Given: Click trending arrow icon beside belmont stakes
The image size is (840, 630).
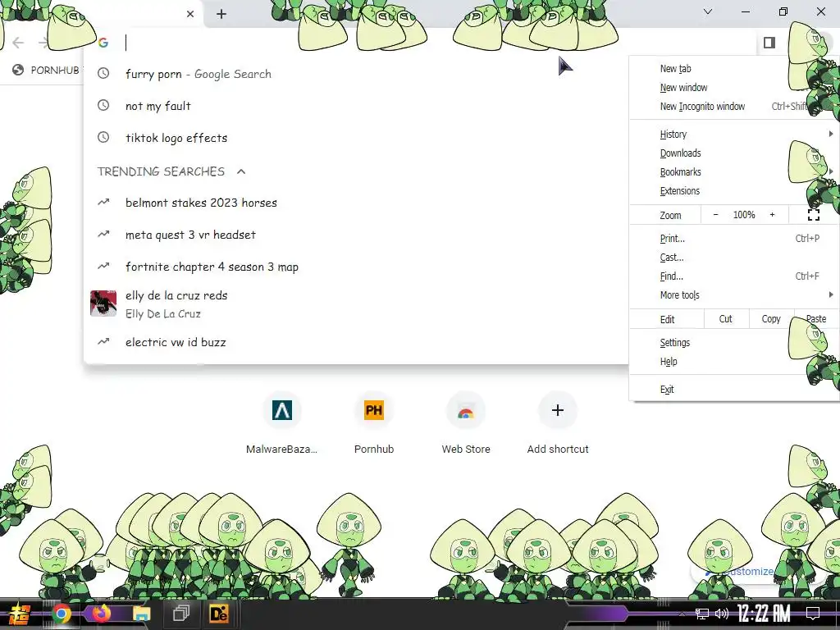Looking at the screenshot, I should coord(103,202).
